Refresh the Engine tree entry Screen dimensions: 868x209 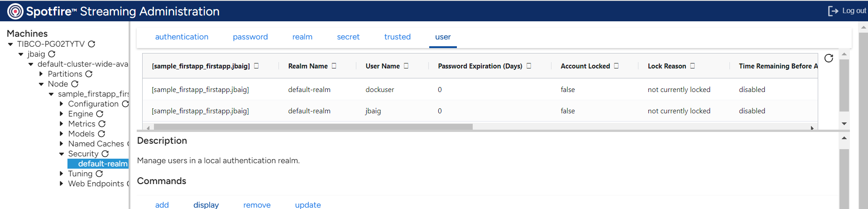(100, 114)
